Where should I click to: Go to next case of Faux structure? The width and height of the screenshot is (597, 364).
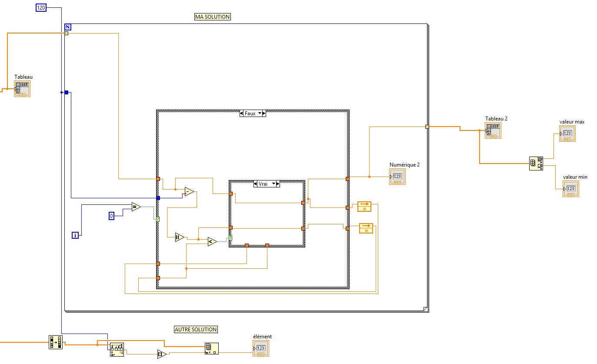264,113
